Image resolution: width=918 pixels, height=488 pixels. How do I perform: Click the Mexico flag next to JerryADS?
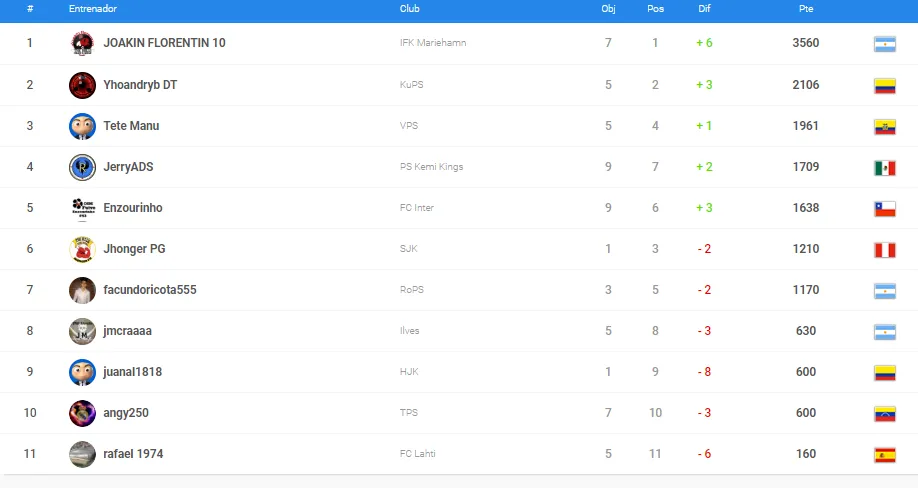(x=885, y=168)
